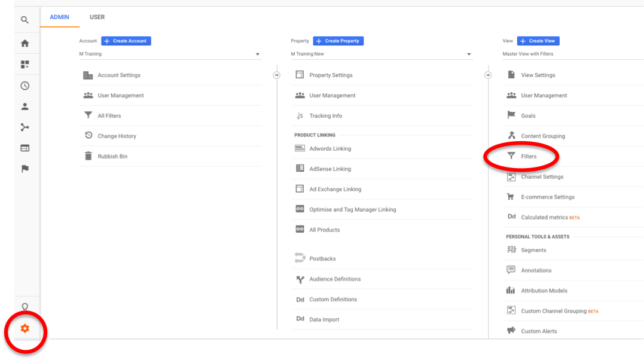The image size is (644, 360).
Task: Click the AdSense Linking icon
Action: click(300, 168)
